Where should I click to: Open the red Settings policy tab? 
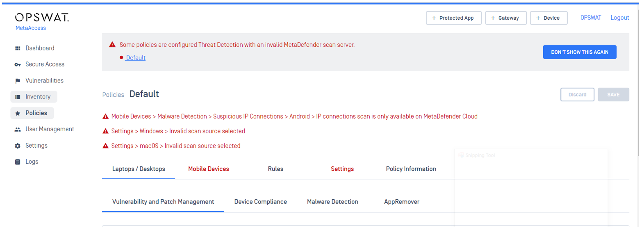click(x=342, y=169)
